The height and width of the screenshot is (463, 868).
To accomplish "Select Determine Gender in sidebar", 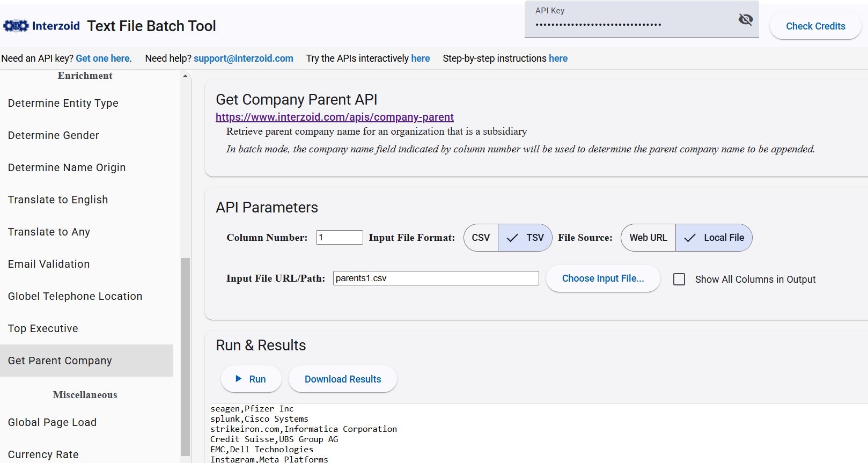I will coord(86,135).
